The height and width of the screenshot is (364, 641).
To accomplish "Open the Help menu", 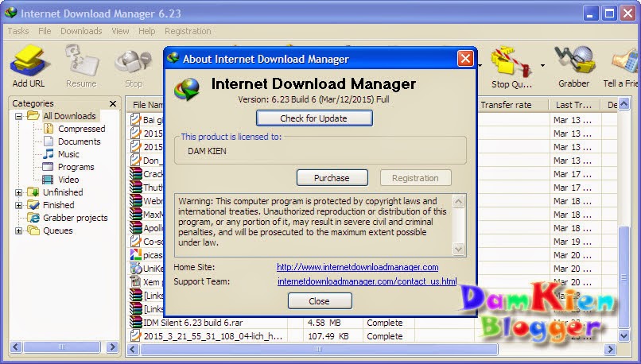I will click(x=147, y=31).
